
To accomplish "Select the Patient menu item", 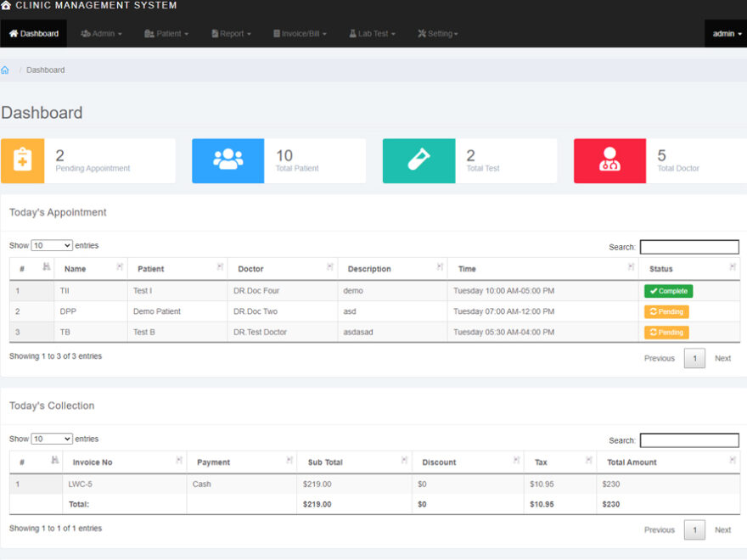I will click(x=166, y=34).
